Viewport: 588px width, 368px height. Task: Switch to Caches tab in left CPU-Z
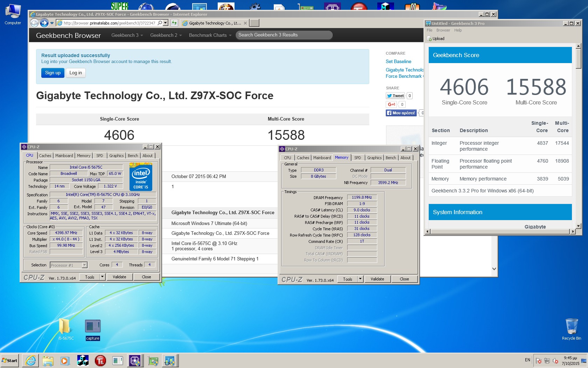[45, 156]
